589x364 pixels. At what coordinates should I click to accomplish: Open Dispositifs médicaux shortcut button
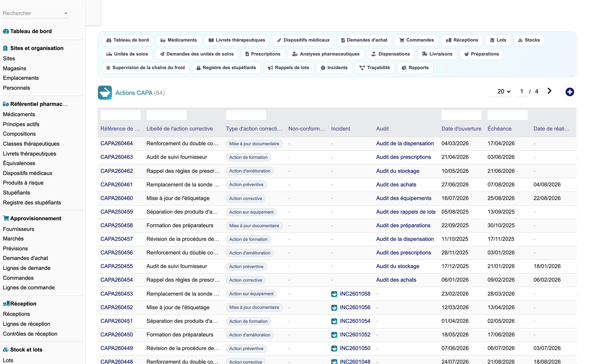click(x=303, y=40)
